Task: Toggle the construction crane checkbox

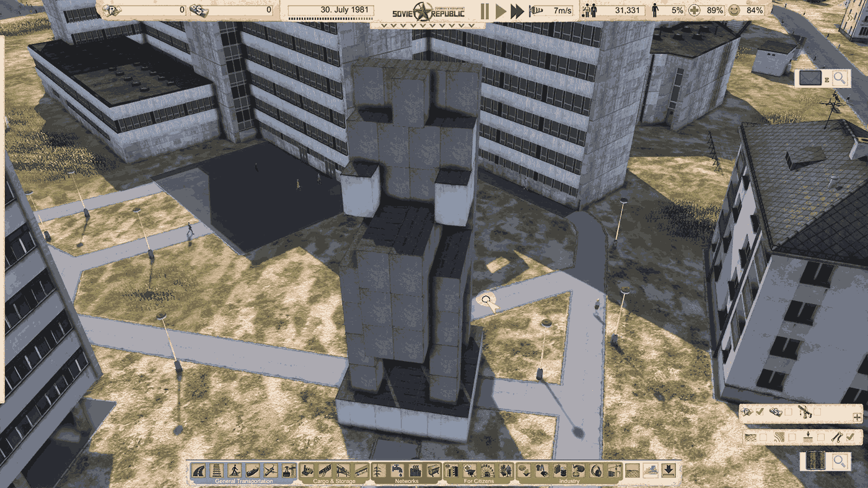Action: pos(817,411)
